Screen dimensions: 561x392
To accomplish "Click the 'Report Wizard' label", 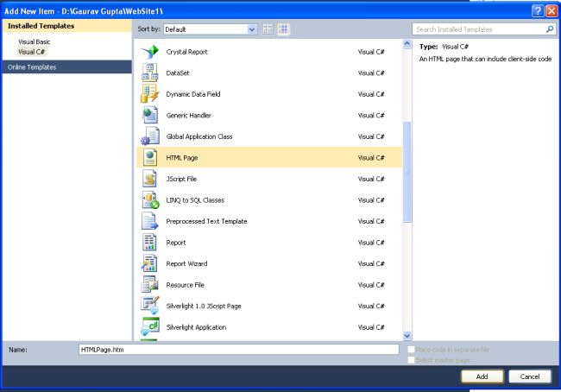I will click(x=186, y=263).
